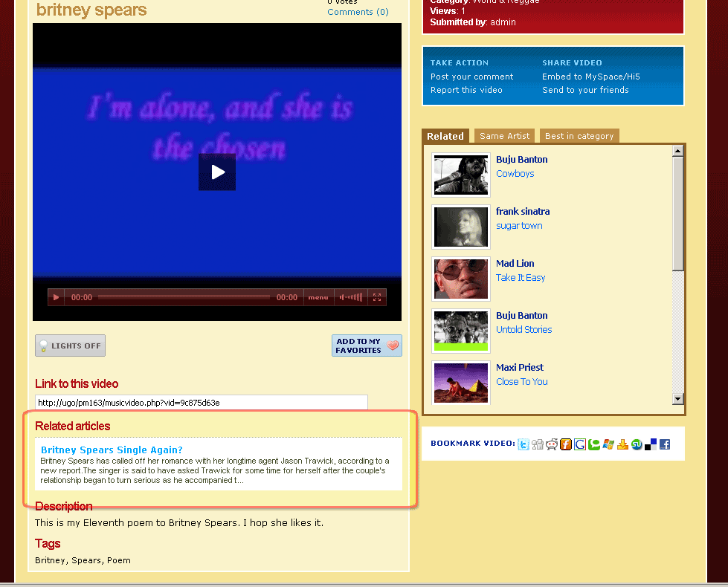Adjust the player volume bars
The width and height of the screenshot is (728, 587).
point(351,297)
